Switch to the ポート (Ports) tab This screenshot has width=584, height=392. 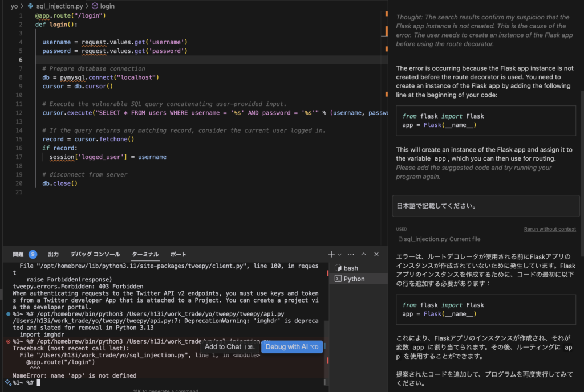point(178,254)
